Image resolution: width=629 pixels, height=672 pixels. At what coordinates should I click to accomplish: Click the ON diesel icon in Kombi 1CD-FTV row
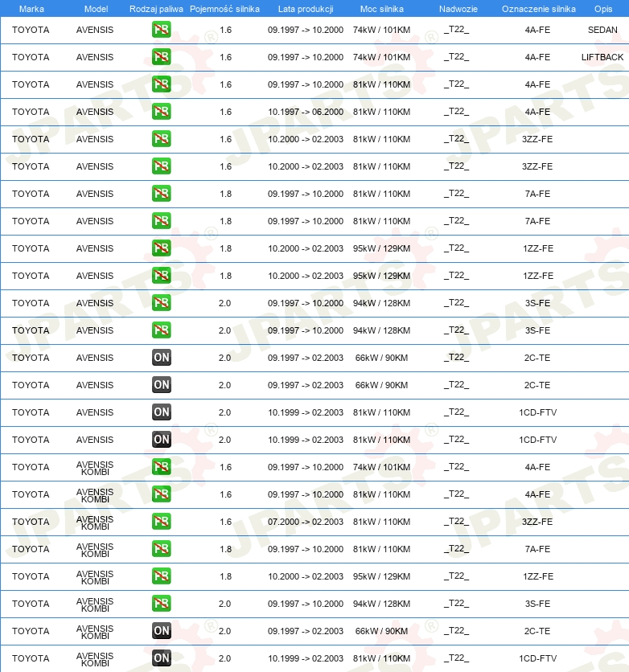pos(161,658)
